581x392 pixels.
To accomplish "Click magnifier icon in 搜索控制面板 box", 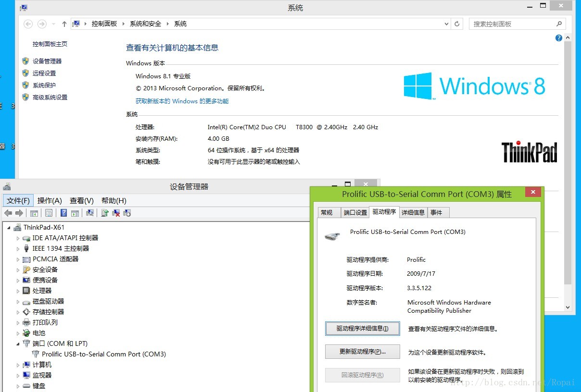I will 559,24.
